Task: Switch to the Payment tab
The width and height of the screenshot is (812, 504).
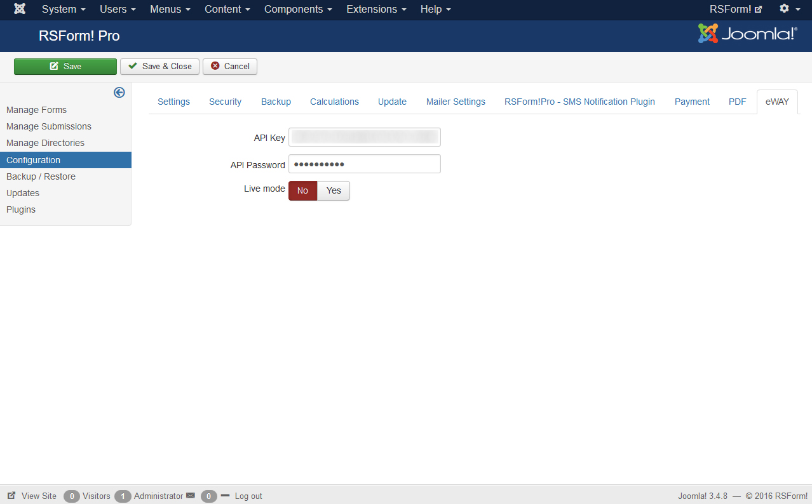Action: [x=692, y=102]
